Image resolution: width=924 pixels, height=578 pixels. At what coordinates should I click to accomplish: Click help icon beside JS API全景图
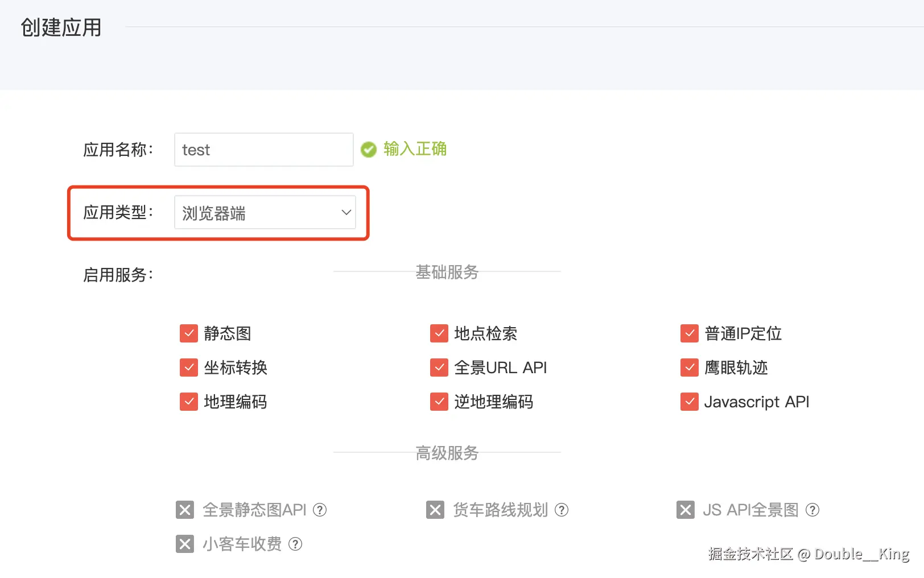click(x=812, y=510)
